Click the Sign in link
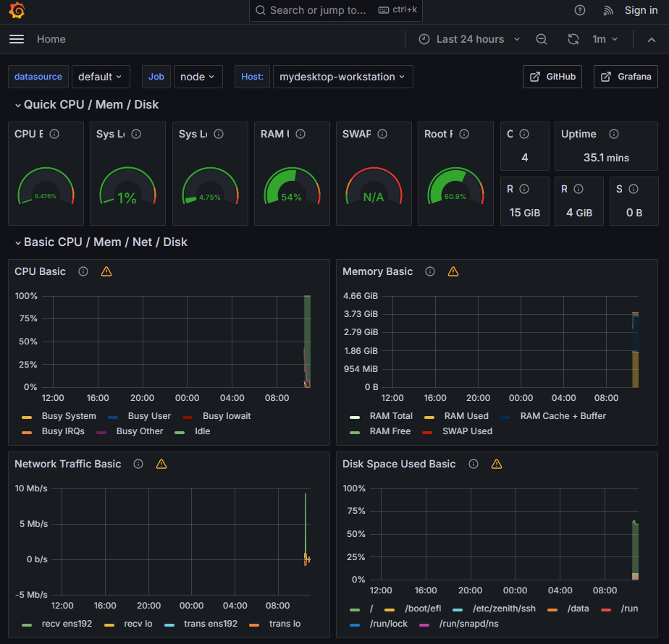 click(641, 10)
